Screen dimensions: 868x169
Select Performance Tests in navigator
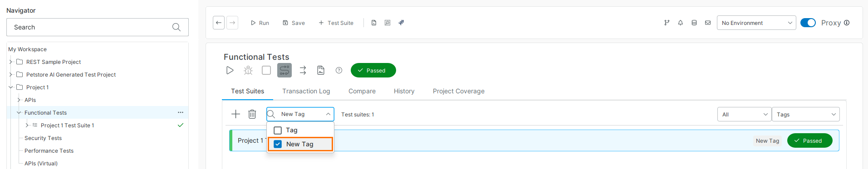click(49, 151)
